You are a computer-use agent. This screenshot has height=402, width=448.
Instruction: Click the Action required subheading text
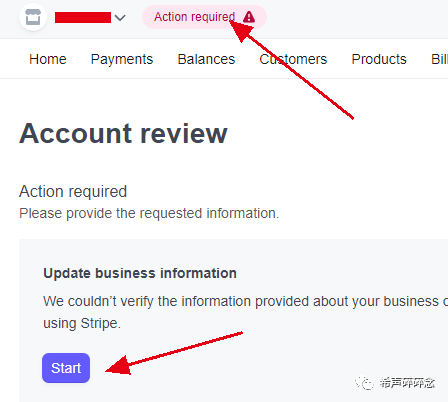[73, 192]
